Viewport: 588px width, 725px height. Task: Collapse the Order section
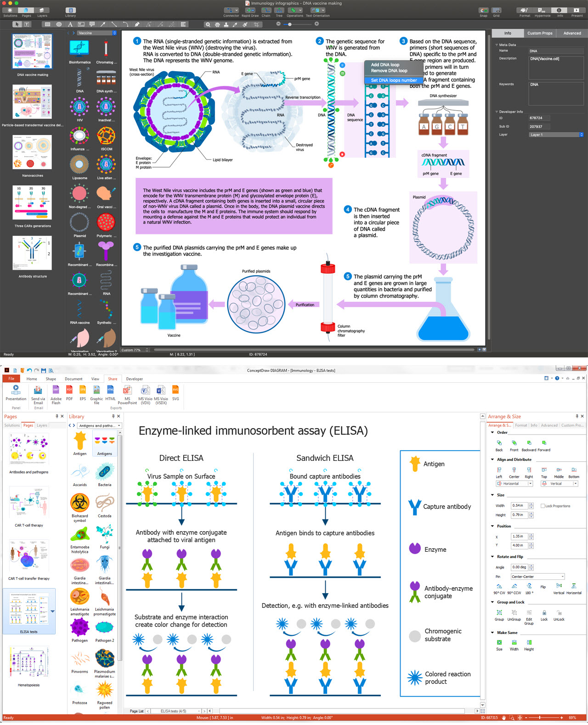[x=492, y=432]
